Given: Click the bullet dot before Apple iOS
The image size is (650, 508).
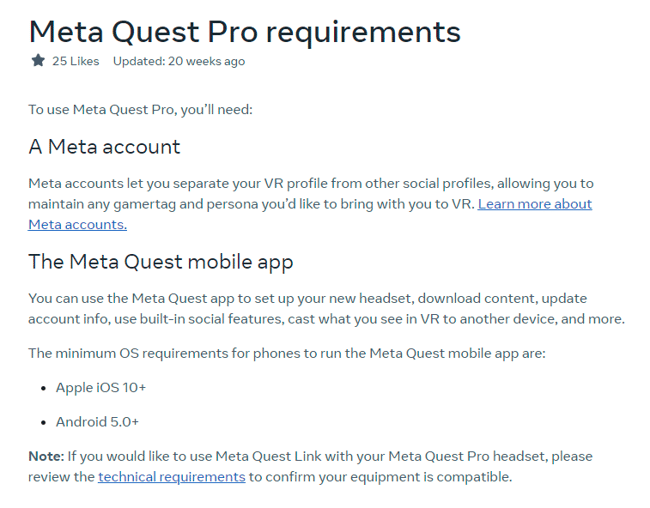Looking at the screenshot, I should 44,389.
